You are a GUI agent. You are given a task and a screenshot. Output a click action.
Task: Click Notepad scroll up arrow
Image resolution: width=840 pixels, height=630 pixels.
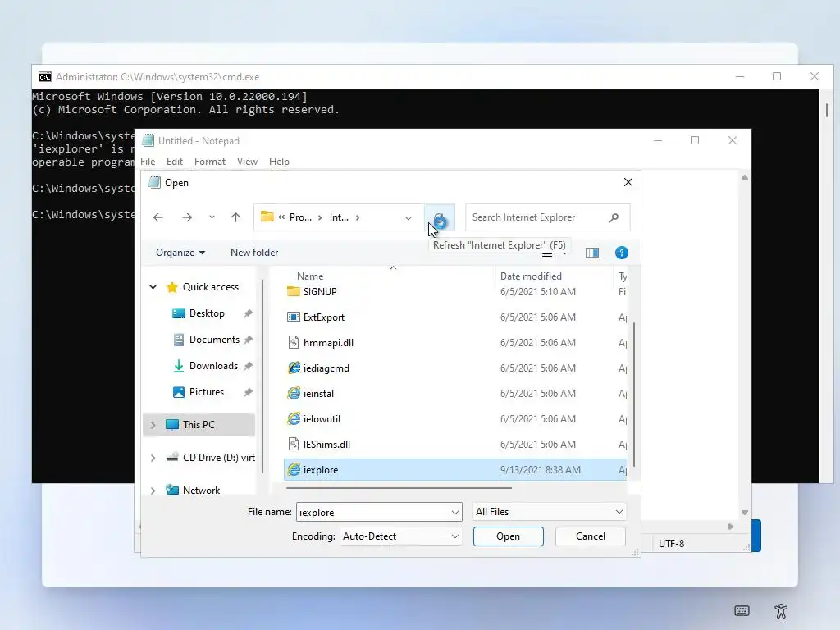click(x=745, y=177)
